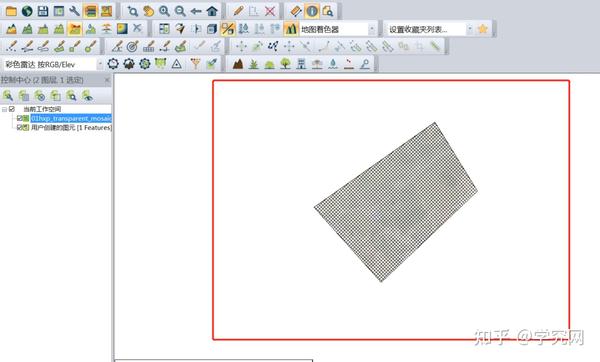Open data files with folder icon
This screenshot has width=600, height=362.
(11, 11)
